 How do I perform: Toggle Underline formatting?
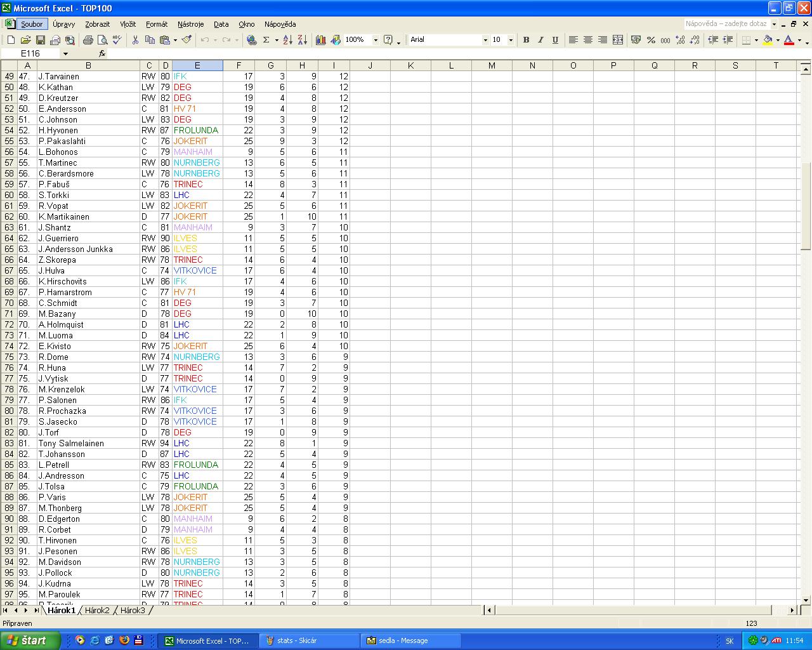[x=555, y=40]
